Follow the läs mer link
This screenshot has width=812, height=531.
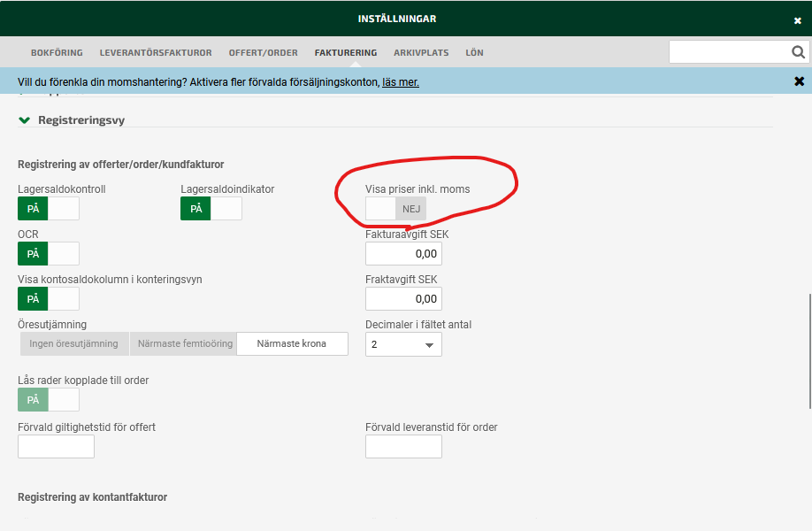pyautogui.click(x=401, y=82)
